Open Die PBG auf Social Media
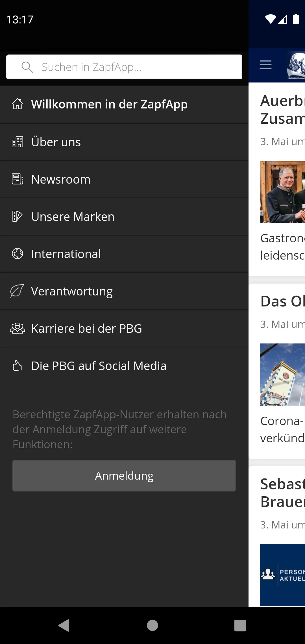Screen dimensions: 305x644 124,365
